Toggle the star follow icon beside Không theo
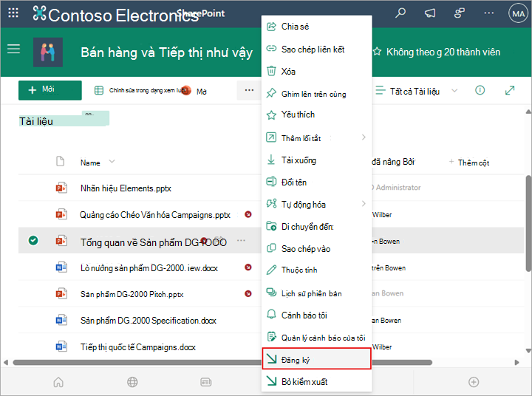This screenshot has height=396, width=532. click(x=377, y=52)
